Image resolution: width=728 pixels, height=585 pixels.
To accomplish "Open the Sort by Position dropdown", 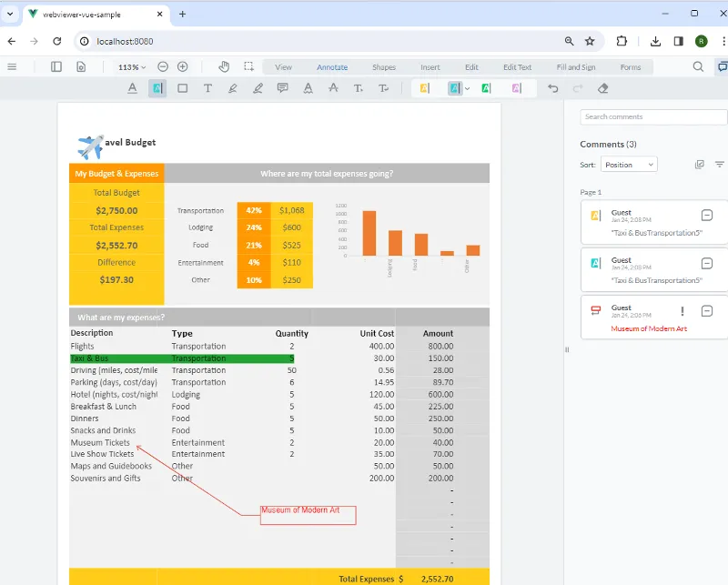I will [x=629, y=165].
